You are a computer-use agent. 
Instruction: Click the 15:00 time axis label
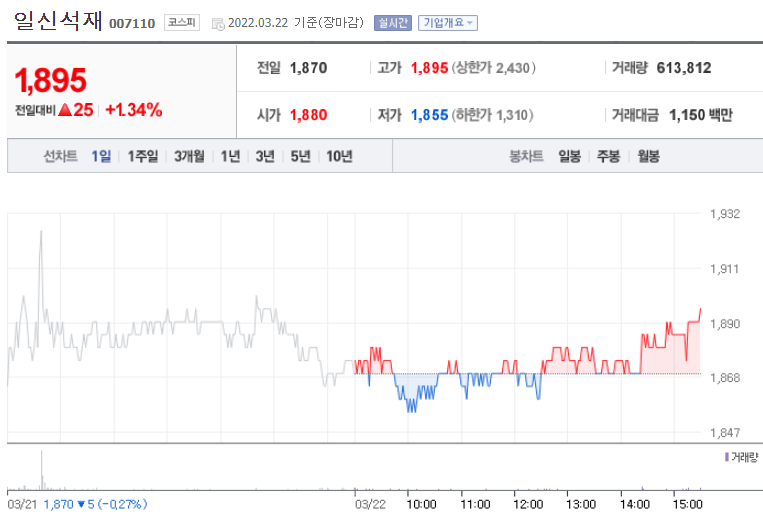pos(688,504)
